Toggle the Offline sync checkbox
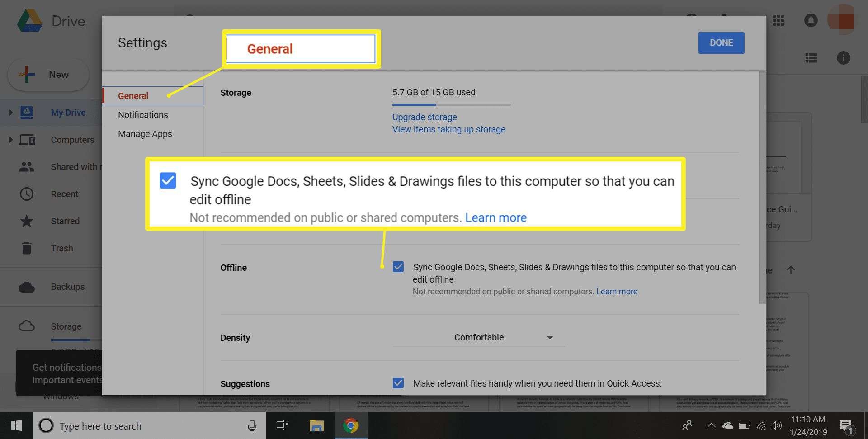The image size is (868, 439). click(x=398, y=267)
